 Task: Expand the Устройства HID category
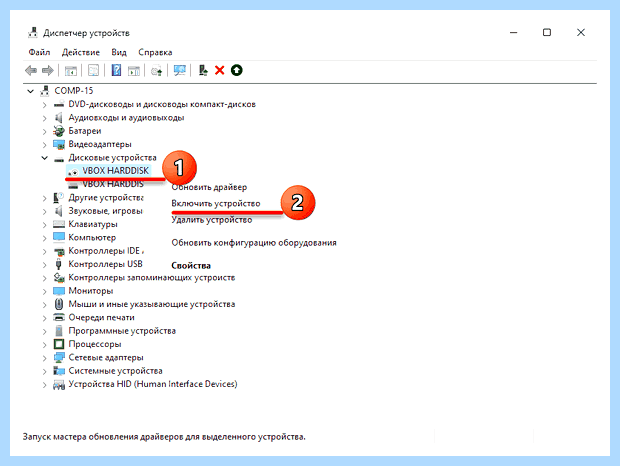tap(45, 385)
